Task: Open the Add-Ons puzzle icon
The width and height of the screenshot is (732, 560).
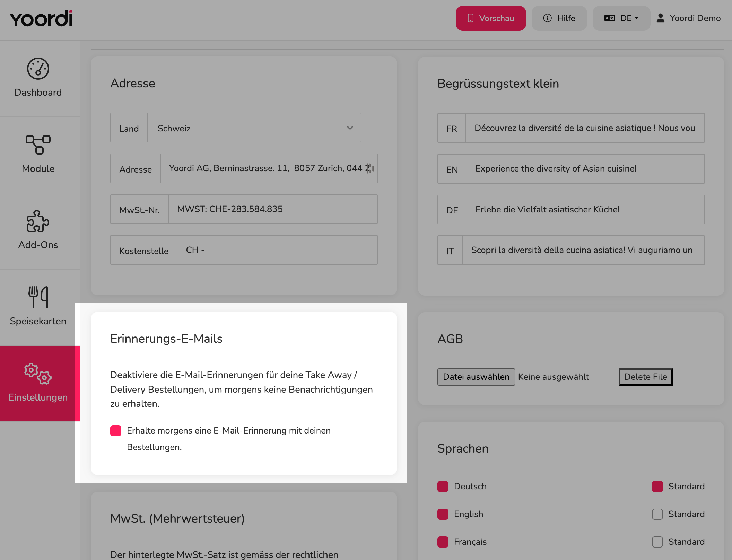Action: point(38,221)
